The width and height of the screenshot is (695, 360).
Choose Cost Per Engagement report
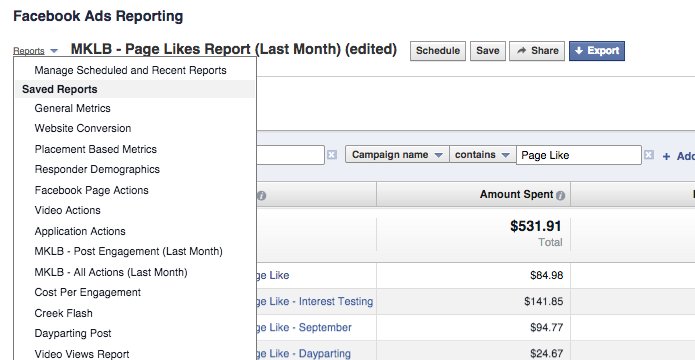[x=88, y=292]
